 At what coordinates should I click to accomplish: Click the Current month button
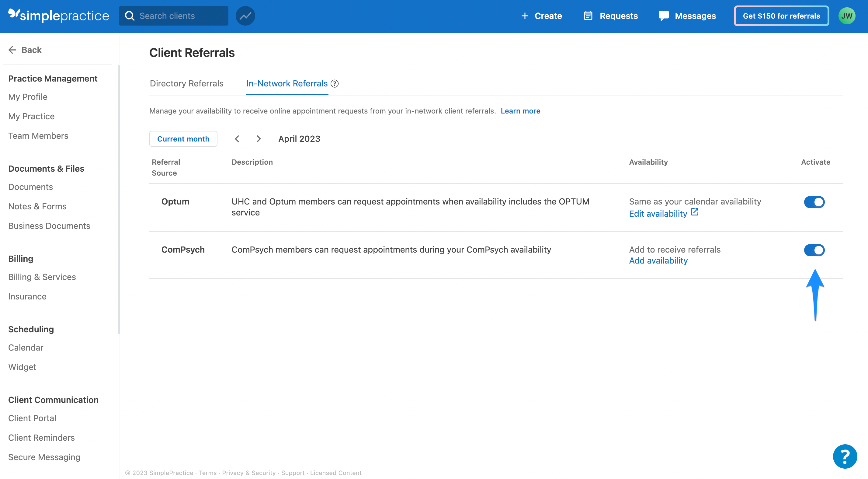(183, 139)
